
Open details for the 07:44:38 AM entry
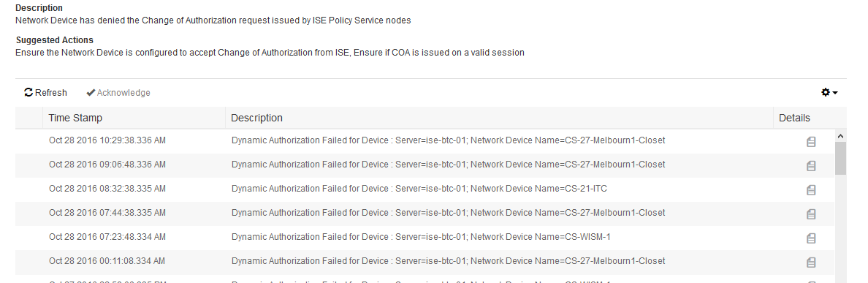[x=811, y=214]
